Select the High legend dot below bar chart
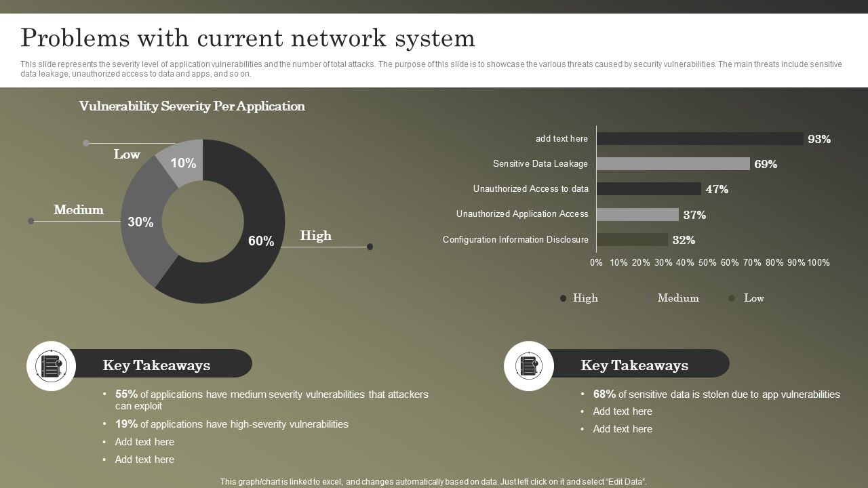 click(x=563, y=298)
